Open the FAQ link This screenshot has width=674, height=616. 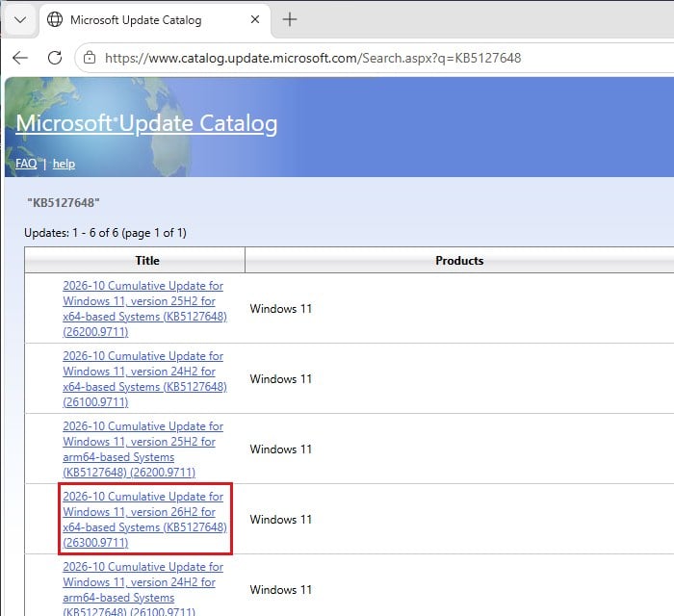[x=26, y=164]
